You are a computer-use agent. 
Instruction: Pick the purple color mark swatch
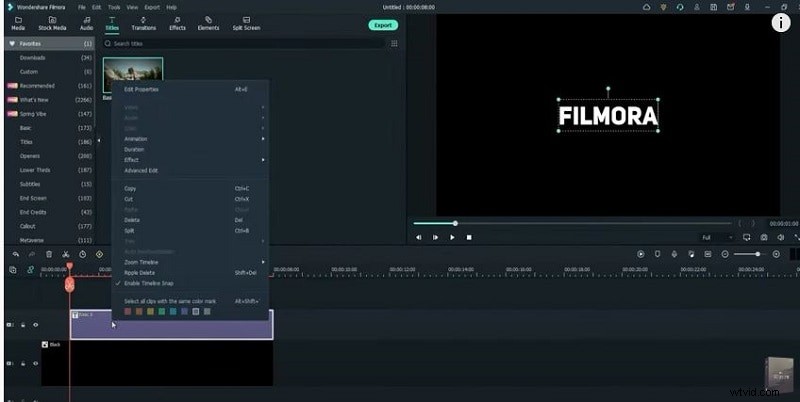(184, 312)
